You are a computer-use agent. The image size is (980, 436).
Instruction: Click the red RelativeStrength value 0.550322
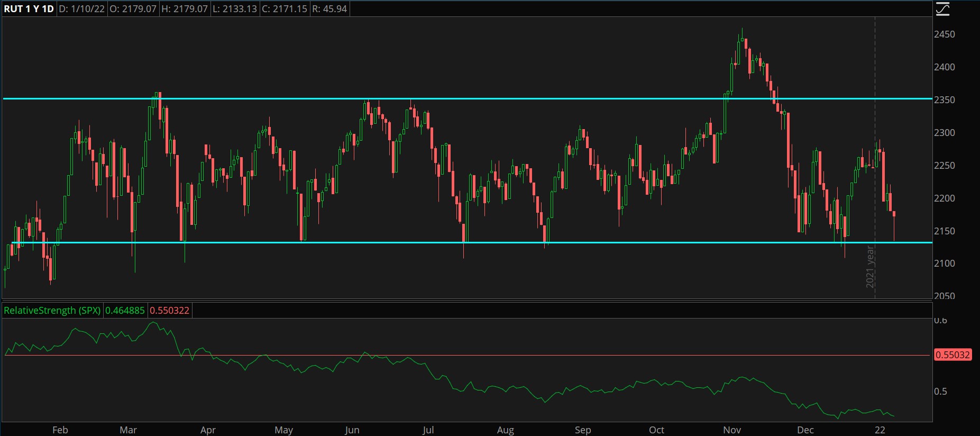[169, 311]
